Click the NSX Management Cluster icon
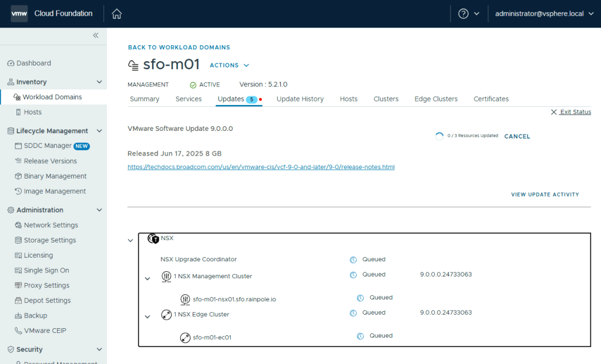This screenshot has height=364, width=601. [x=166, y=277]
